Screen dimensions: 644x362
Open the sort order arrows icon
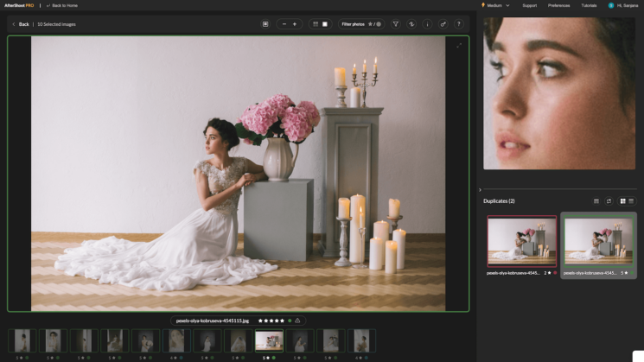coord(411,24)
